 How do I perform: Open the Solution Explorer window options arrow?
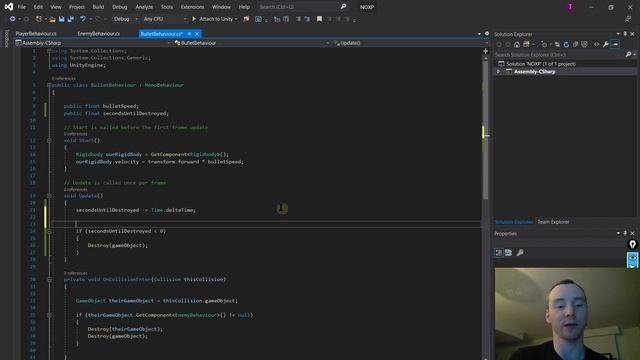coord(618,34)
